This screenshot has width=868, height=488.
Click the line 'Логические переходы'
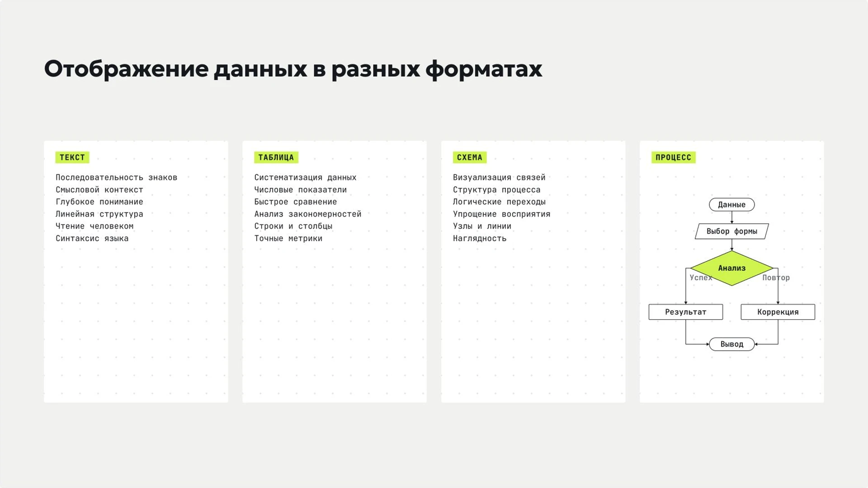(x=499, y=202)
